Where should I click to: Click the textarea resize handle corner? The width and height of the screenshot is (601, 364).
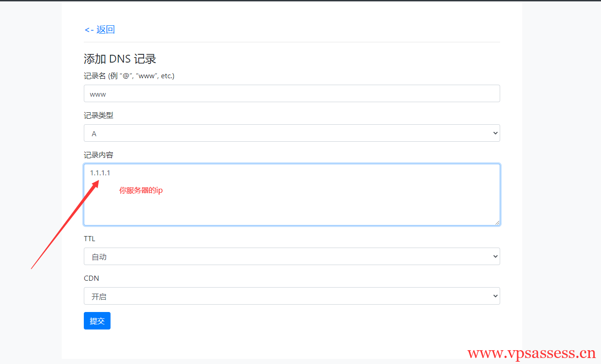tap(497, 223)
